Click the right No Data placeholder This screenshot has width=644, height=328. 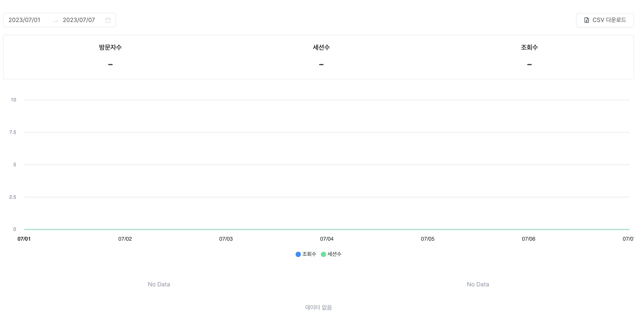tap(478, 284)
